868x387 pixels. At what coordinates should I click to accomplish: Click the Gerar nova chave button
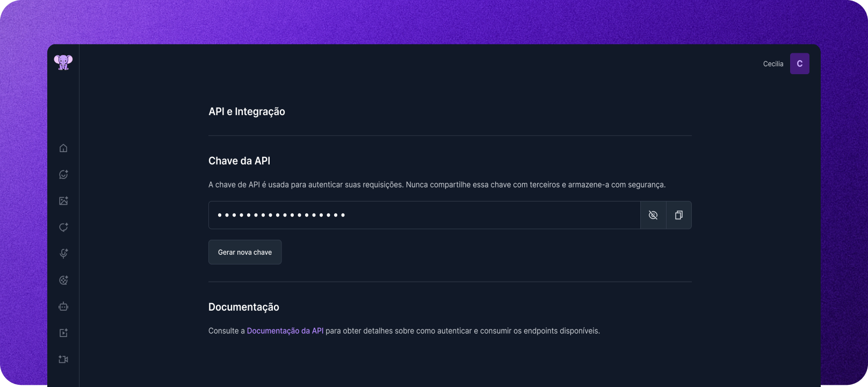click(245, 252)
